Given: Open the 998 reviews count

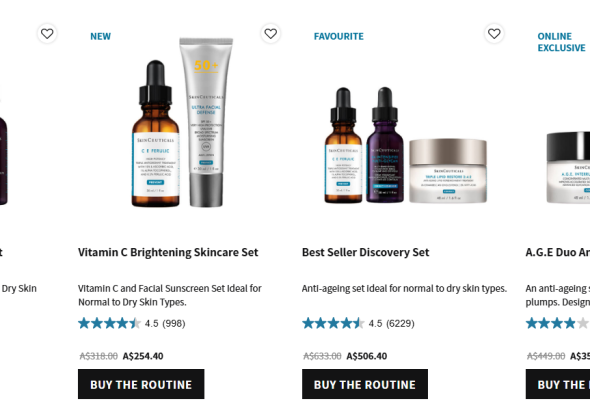Looking at the screenshot, I should (173, 323).
